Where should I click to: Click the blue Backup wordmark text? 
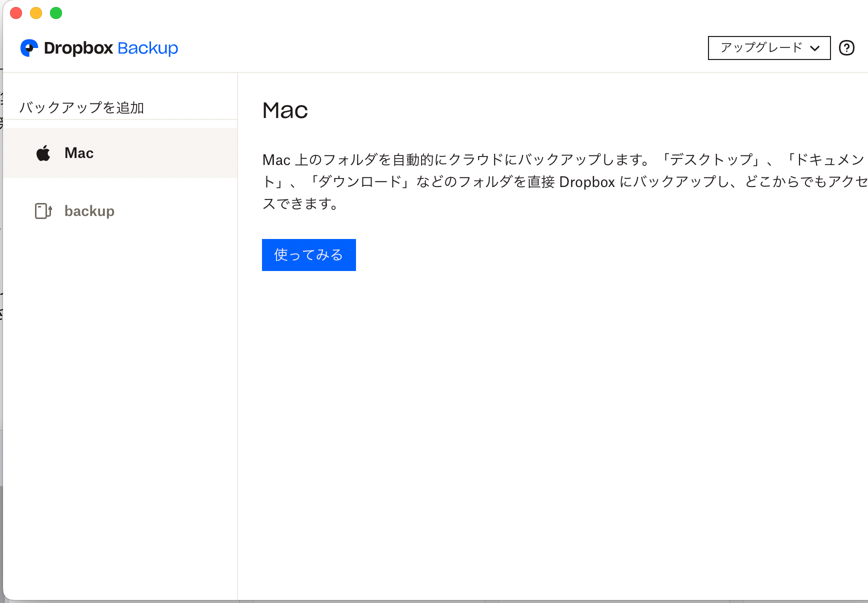tap(147, 48)
